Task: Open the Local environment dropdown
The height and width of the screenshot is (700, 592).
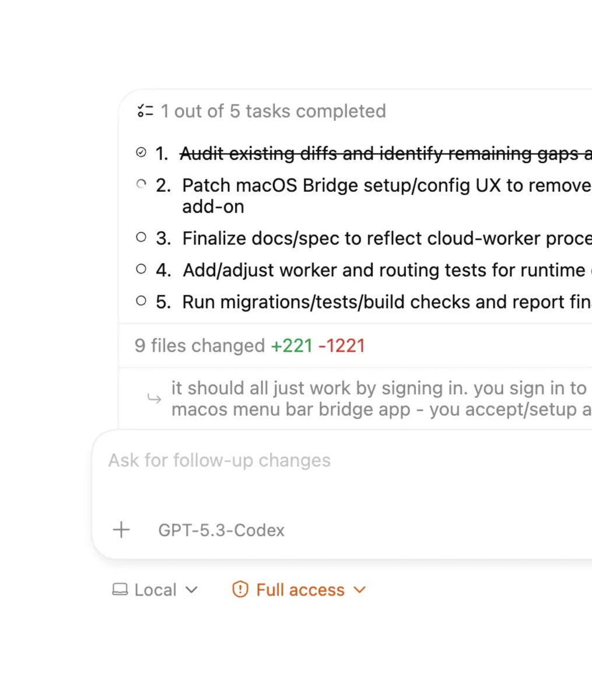Action: coord(155,590)
